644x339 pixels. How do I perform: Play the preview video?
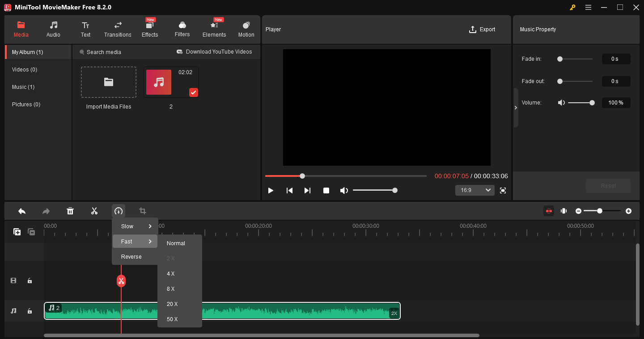coord(271,191)
